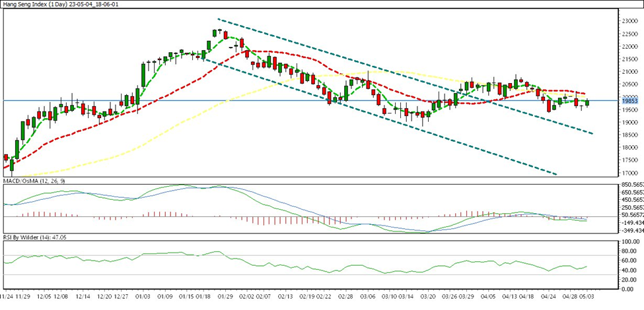Click the 850.5657 MACD scale value

(633, 185)
